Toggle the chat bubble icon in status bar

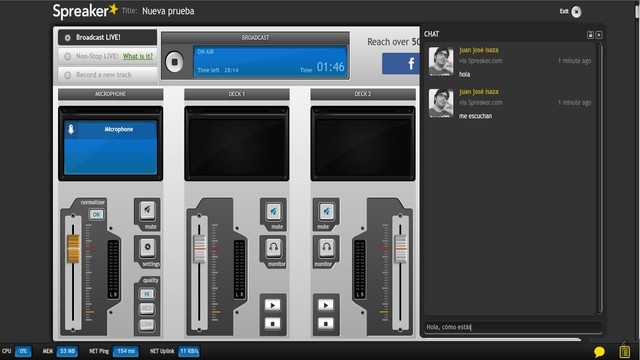click(599, 351)
